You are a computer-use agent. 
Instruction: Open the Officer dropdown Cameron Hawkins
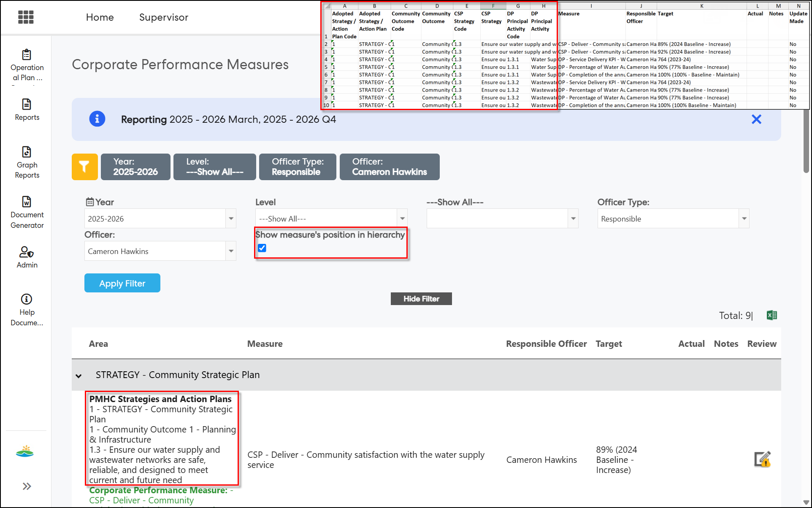(x=160, y=251)
